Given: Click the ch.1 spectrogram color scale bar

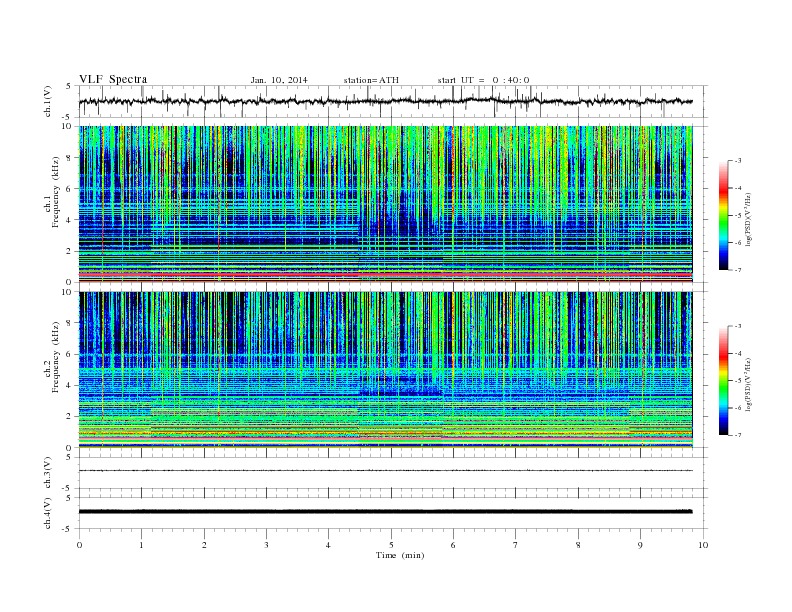Looking at the screenshot, I should coord(724,215).
